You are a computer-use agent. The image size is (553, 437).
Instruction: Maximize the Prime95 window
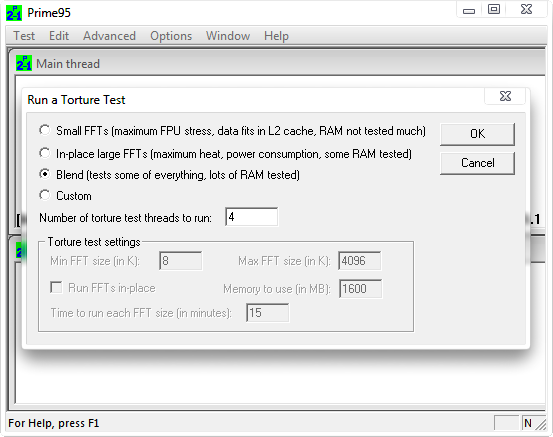(x=494, y=10)
